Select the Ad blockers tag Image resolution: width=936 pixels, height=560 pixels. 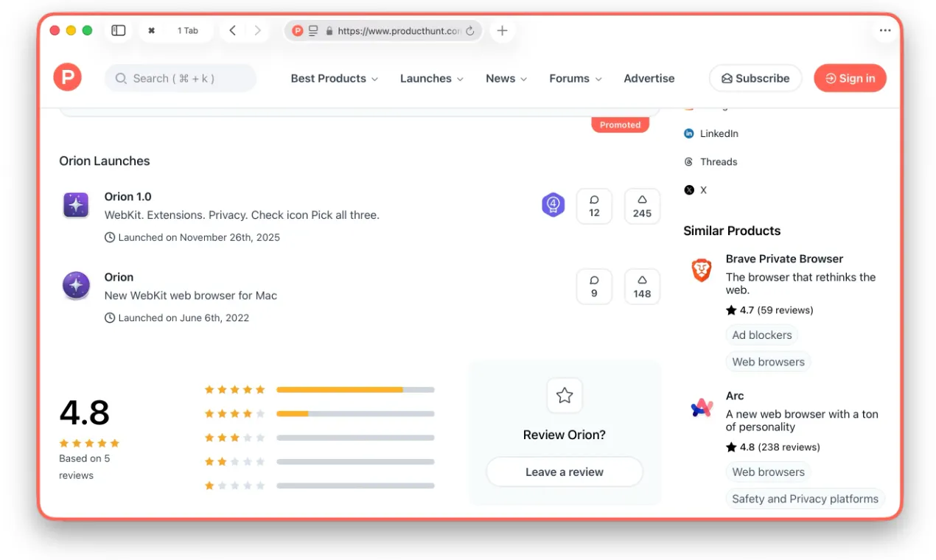pyautogui.click(x=762, y=335)
